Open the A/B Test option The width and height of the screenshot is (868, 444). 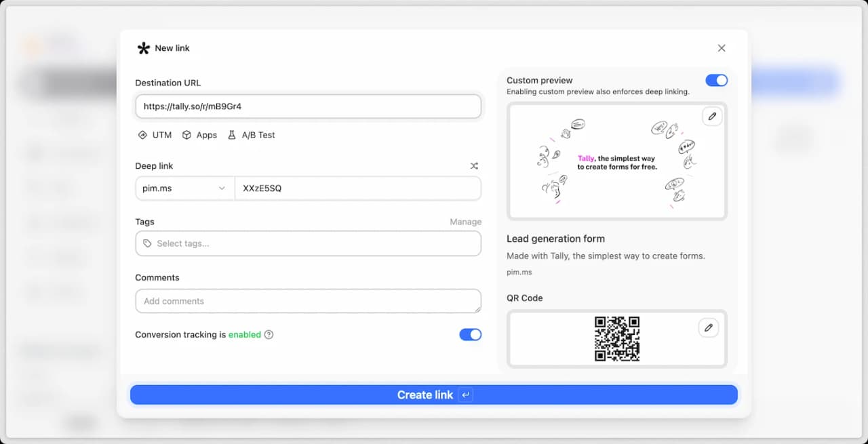coord(251,135)
